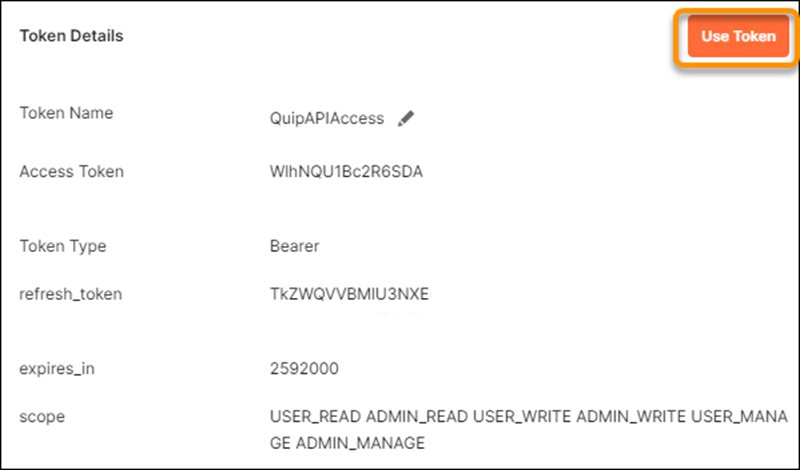
Task: Click the expires_in value 2592000
Action: coord(304,368)
